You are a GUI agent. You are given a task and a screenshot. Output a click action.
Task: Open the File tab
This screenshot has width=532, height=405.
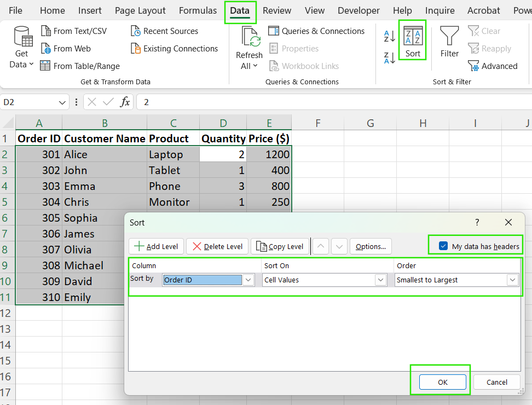[x=16, y=10]
